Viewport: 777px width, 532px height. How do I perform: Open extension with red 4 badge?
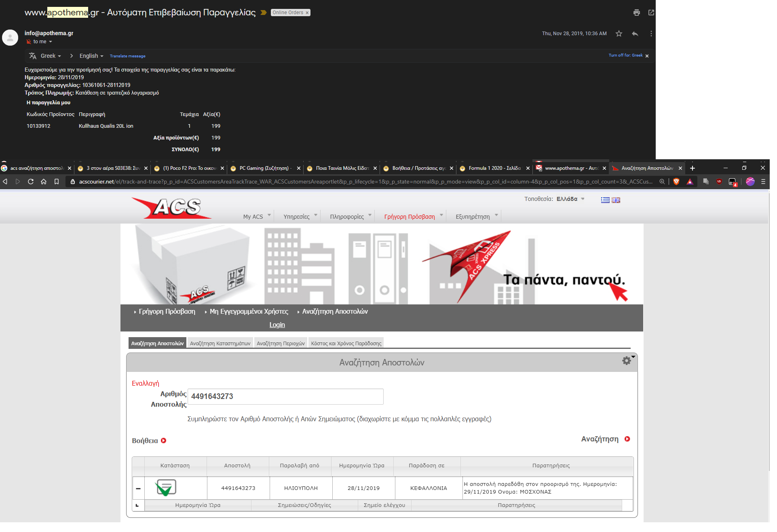point(733,182)
